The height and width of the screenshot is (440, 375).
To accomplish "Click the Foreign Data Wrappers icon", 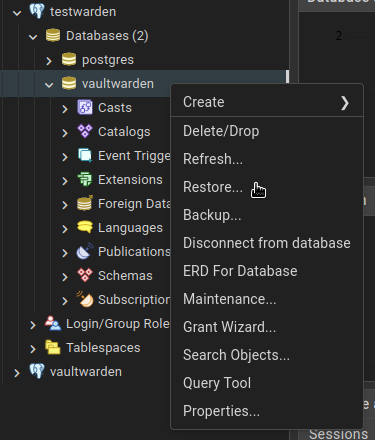I will pos(85,203).
